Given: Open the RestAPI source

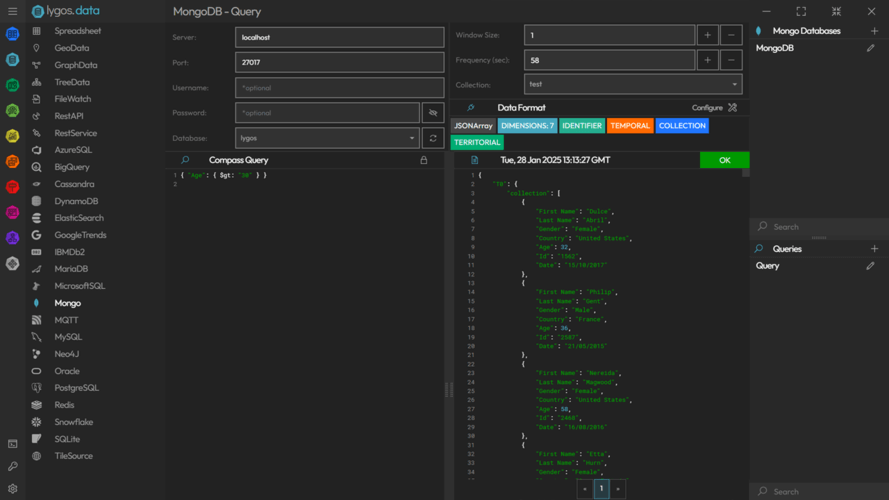Looking at the screenshot, I should point(69,116).
